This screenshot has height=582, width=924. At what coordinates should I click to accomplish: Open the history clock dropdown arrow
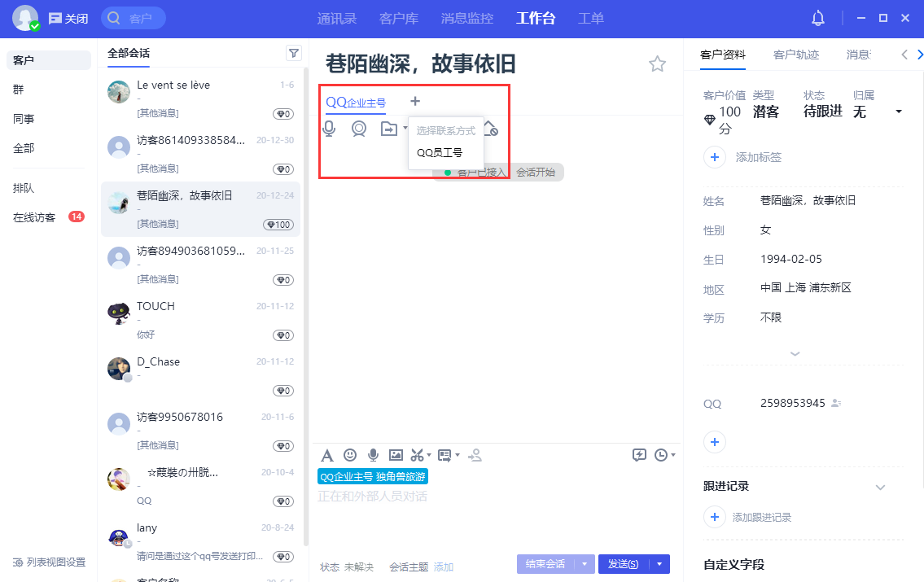click(673, 455)
